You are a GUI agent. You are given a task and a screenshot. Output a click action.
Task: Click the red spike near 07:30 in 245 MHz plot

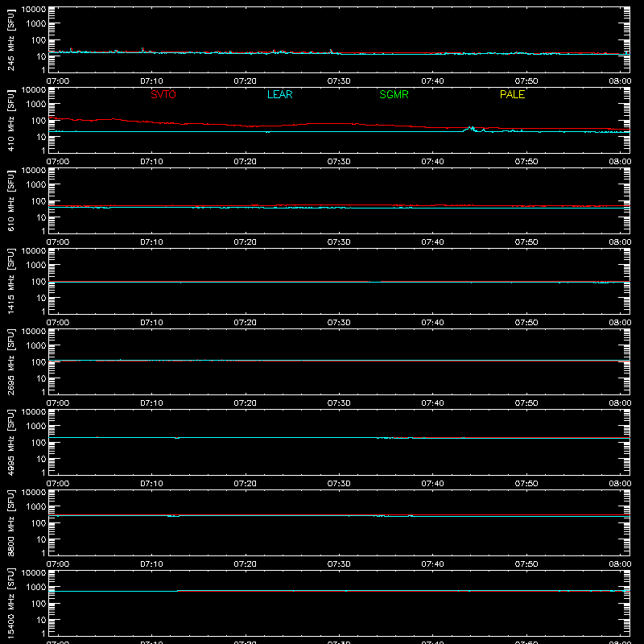[x=331, y=51]
